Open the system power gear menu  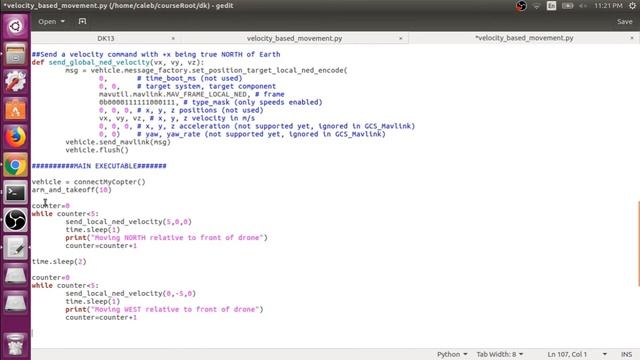(x=632, y=6)
